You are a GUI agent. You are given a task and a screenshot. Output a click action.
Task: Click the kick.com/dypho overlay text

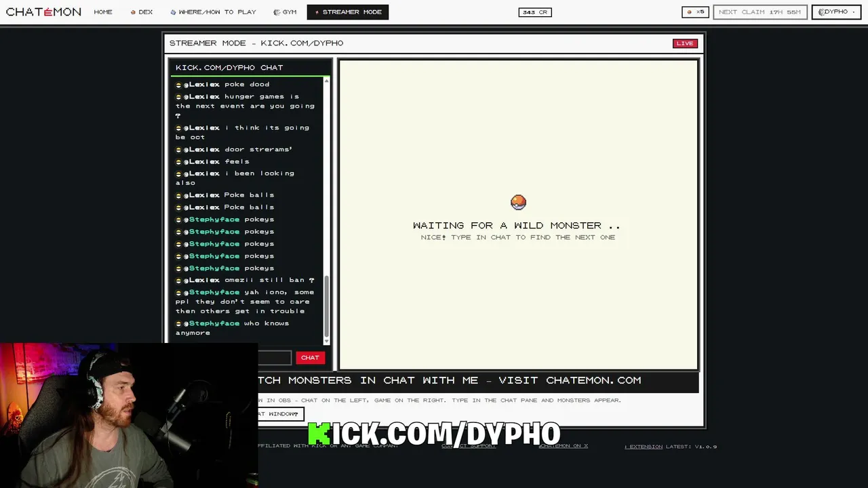pos(434,434)
